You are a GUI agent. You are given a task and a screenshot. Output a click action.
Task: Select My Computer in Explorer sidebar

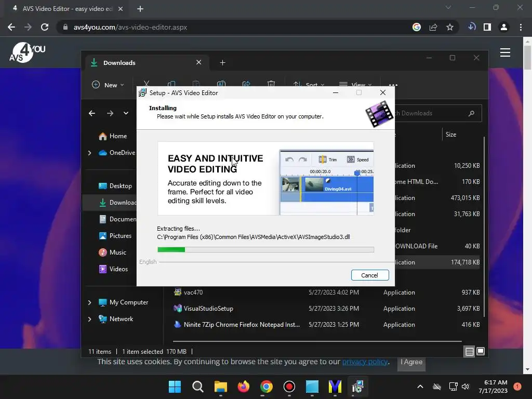tap(124, 302)
